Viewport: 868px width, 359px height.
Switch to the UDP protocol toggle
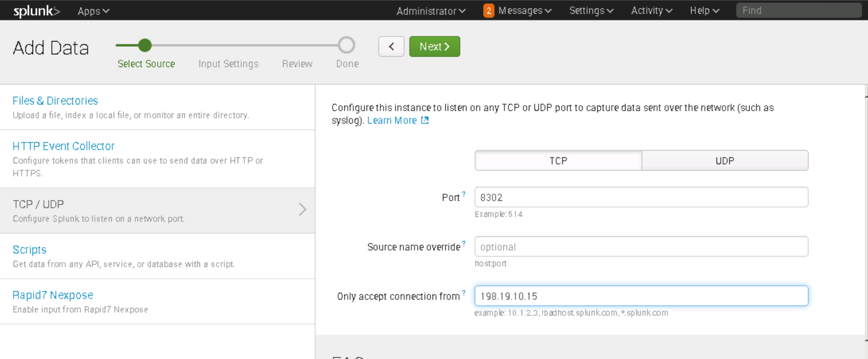click(x=725, y=161)
